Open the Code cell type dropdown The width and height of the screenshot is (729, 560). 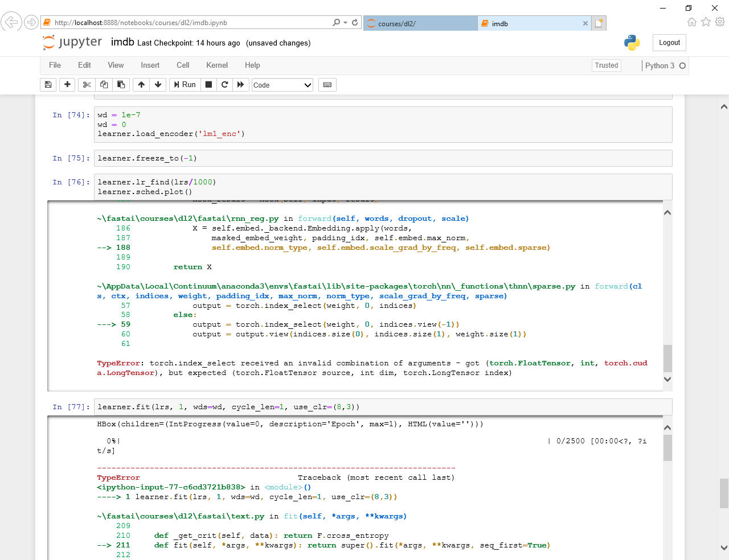click(x=282, y=85)
